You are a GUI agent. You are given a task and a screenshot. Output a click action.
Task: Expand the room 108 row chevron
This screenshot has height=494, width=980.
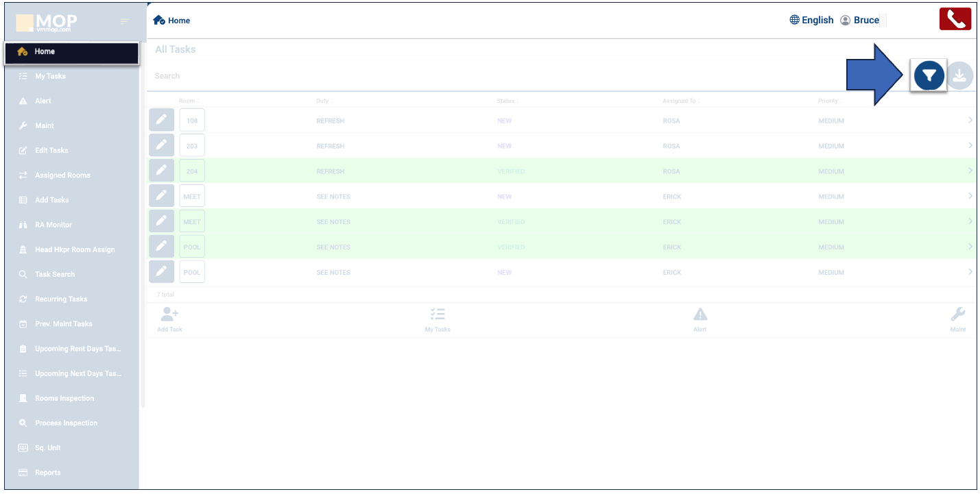(970, 121)
